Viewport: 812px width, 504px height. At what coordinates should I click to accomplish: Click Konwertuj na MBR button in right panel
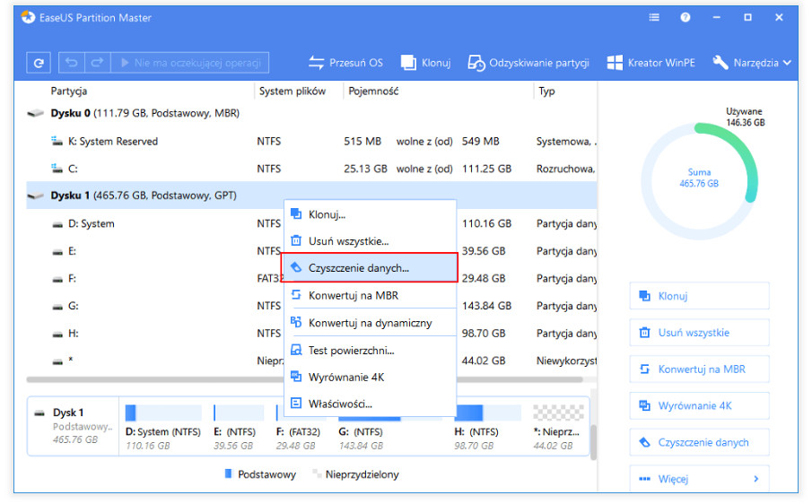pos(699,369)
